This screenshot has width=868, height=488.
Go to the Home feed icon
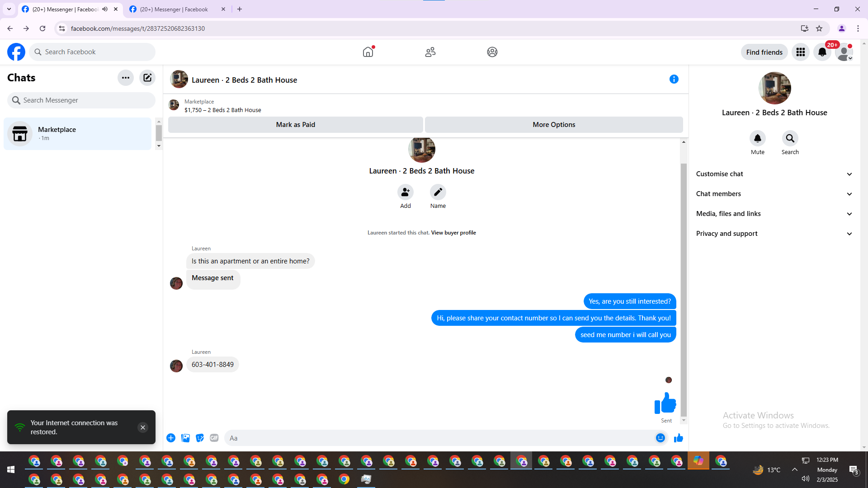[368, 52]
